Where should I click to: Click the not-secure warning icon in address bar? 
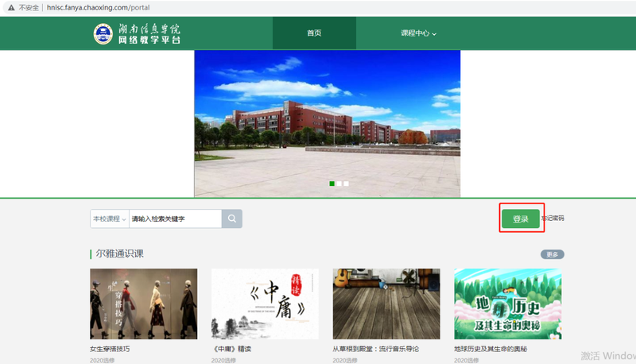point(11,7)
